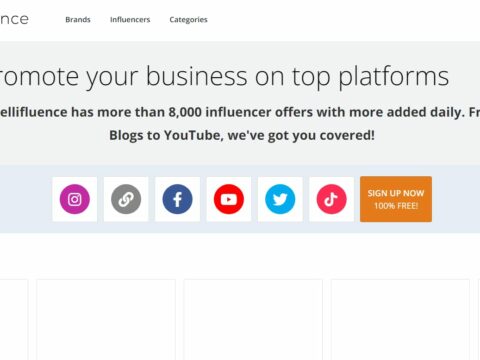The width and height of the screenshot is (480, 360).
Task: Choose the TikTok platform icon
Action: (x=331, y=199)
